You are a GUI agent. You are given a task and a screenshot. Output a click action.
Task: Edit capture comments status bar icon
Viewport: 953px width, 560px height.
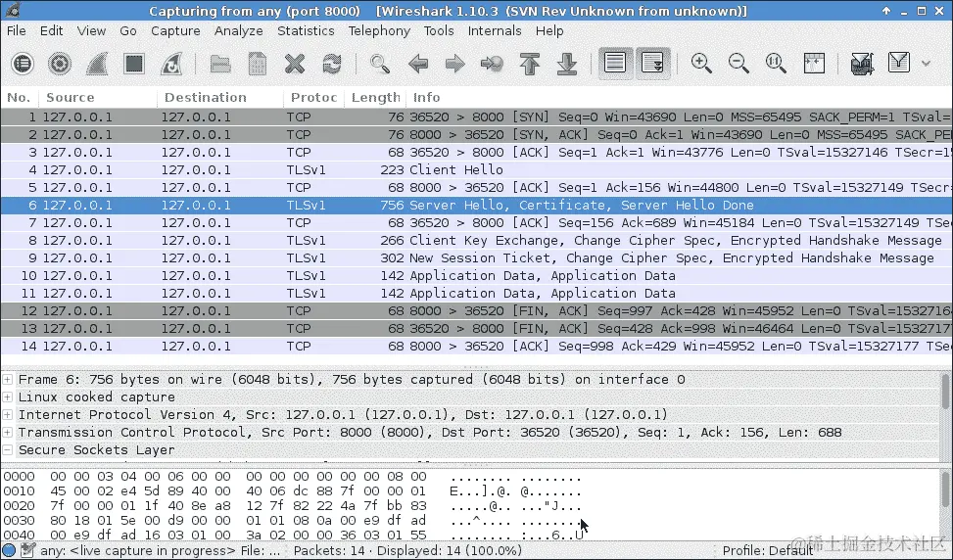[x=27, y=551]
